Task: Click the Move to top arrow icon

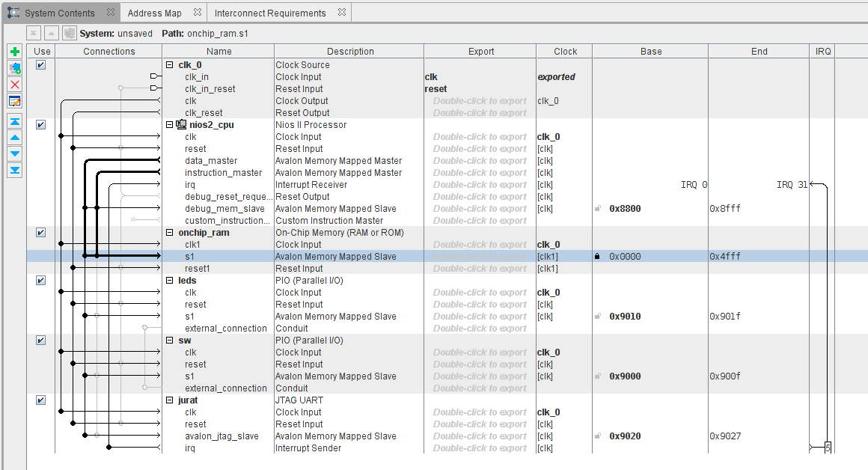Action: tap(15, 121)
